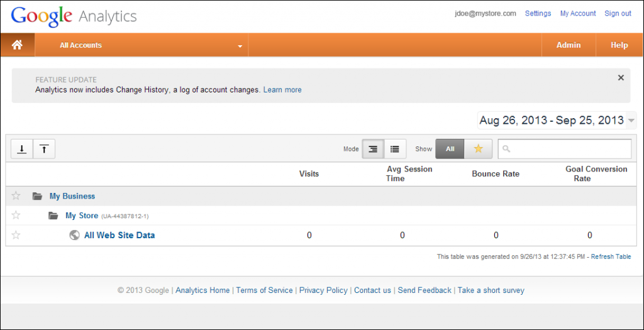
Task: Click Avg Session Time value for All Web Site Data
Action: point(402,235)
